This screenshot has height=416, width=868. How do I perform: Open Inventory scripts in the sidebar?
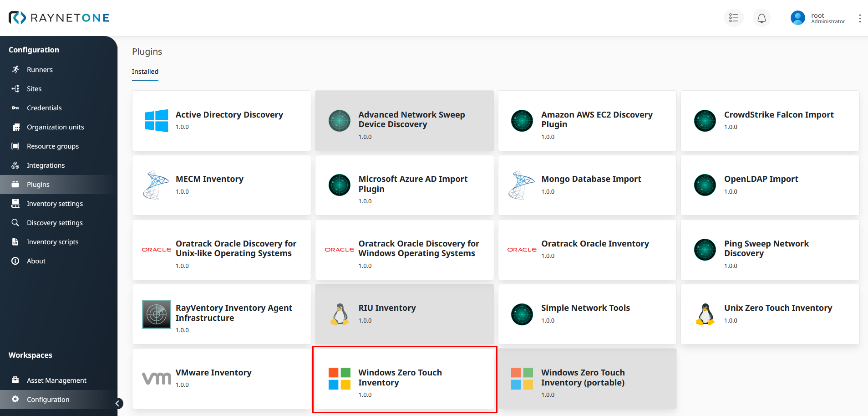(52, 242)
